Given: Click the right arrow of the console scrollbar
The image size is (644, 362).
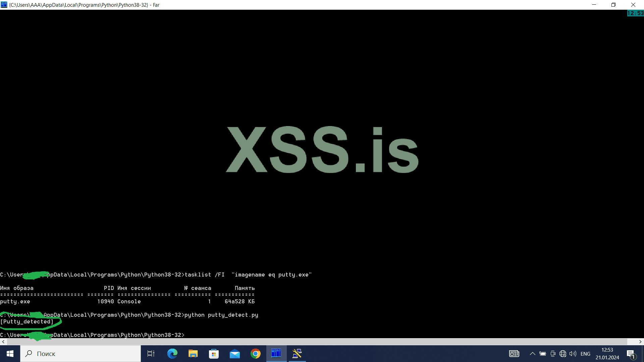Looking at the screenshot, I should click(641, 342).
